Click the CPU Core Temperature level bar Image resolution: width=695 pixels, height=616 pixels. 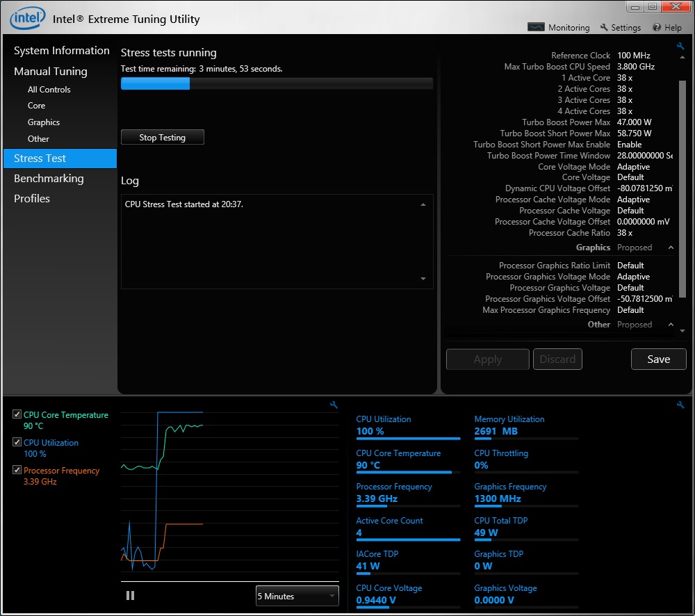point(408,472)
